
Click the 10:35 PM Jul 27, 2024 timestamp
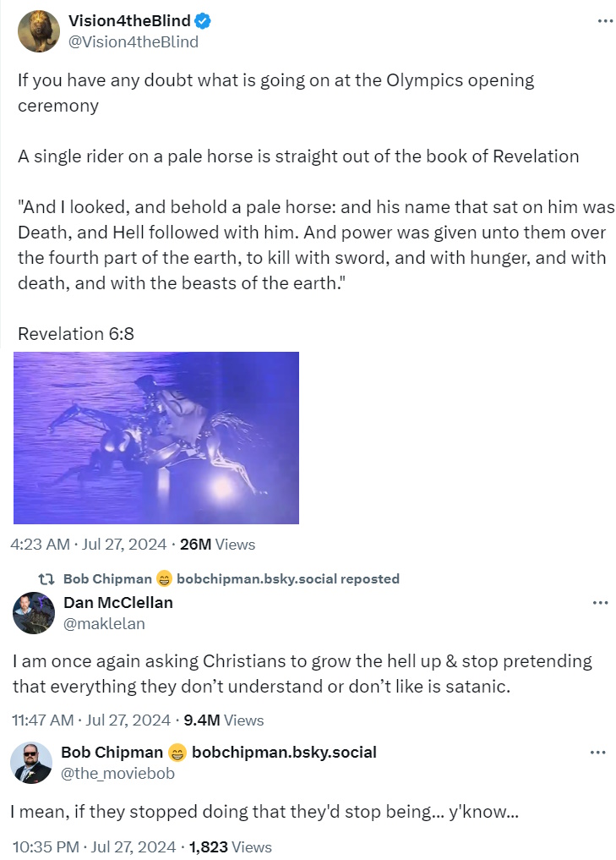point(95,846)
